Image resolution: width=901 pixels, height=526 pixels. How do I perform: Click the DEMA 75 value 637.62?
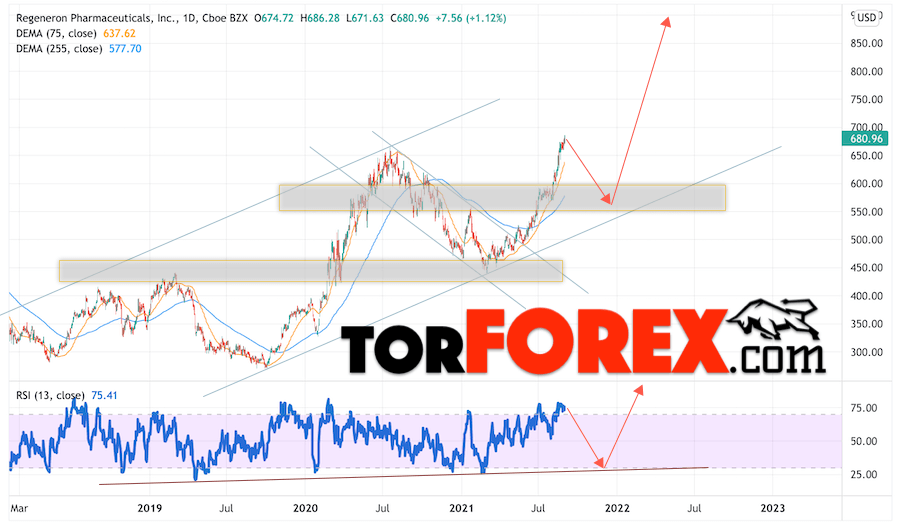point(120,33)
